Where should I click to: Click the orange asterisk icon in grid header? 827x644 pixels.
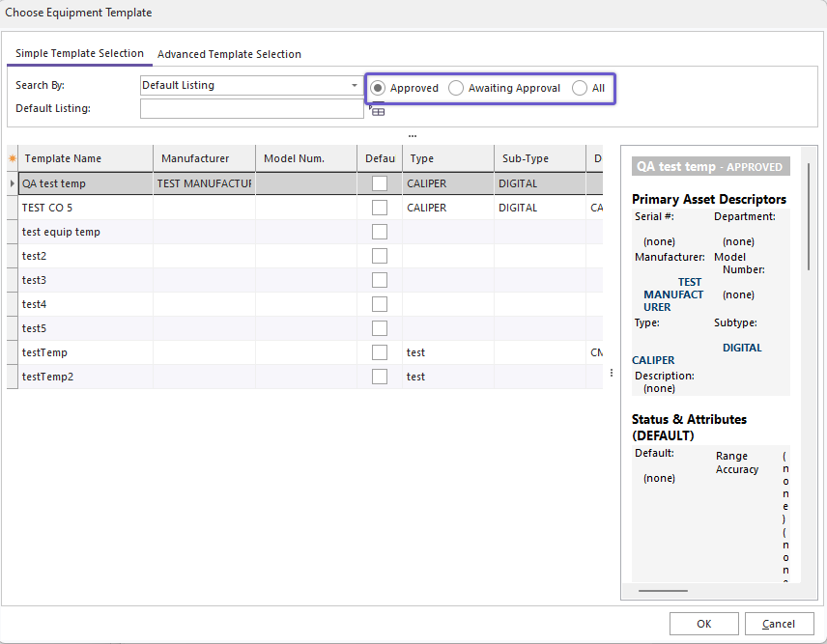(x=12, y=158)
